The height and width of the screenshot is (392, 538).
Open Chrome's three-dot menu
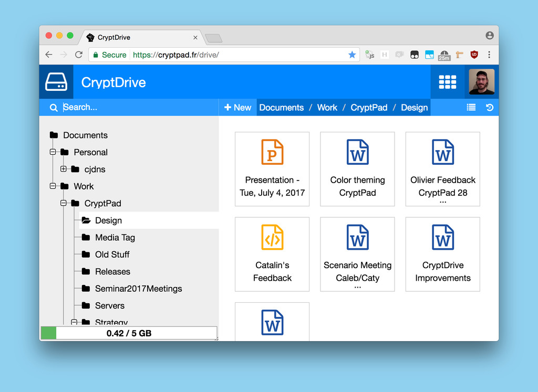coord(489,55)
